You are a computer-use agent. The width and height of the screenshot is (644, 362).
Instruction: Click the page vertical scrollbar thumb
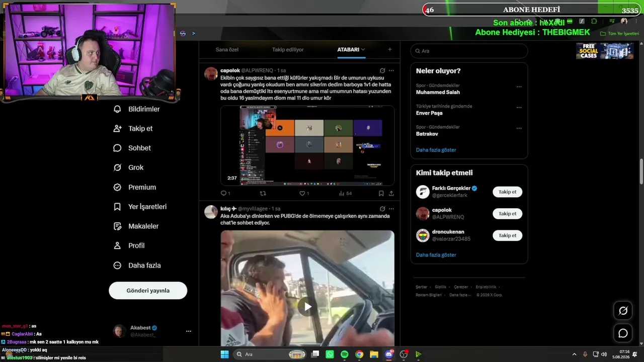click(641, 171)
